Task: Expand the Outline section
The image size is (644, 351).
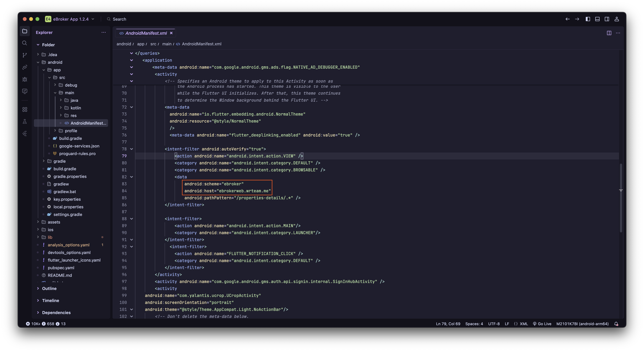Action: tap(49, 288)
